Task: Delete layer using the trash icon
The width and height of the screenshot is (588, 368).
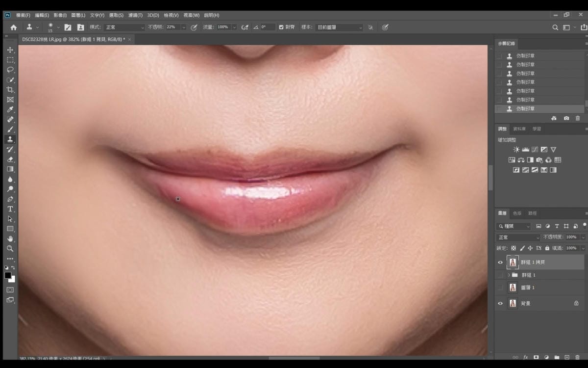Action: point(577,357)
